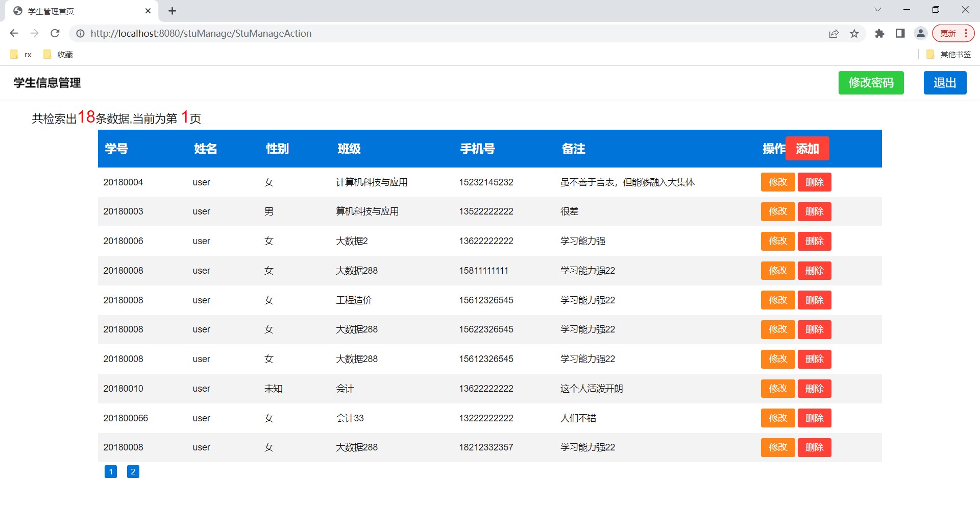
Task: Click student ID 201800066
Action: coord(126,418)
